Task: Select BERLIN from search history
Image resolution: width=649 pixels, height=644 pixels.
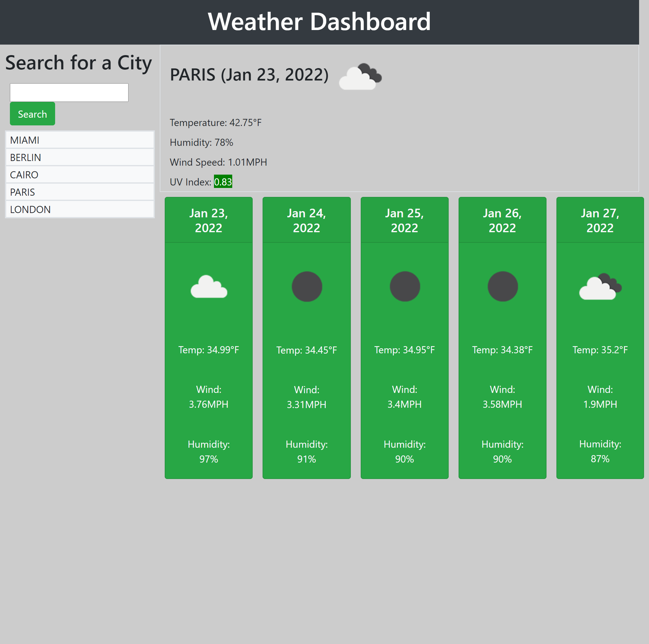Action: pos(80,157)
